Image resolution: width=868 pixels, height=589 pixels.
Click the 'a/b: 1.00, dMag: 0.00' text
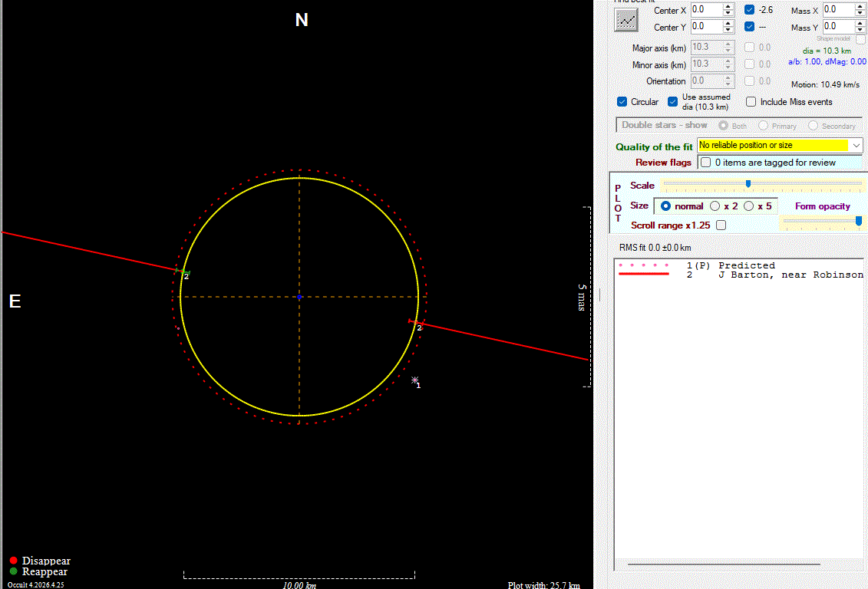(x=827, y=62)
